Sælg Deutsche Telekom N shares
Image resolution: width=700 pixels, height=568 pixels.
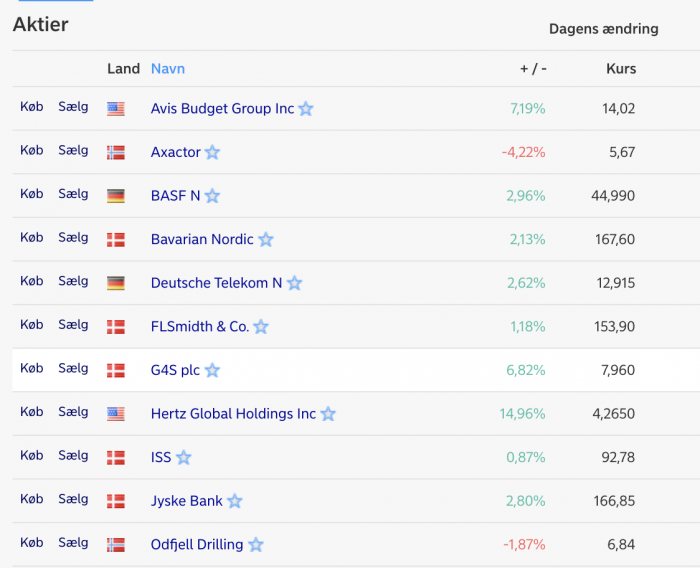point(73,281)
